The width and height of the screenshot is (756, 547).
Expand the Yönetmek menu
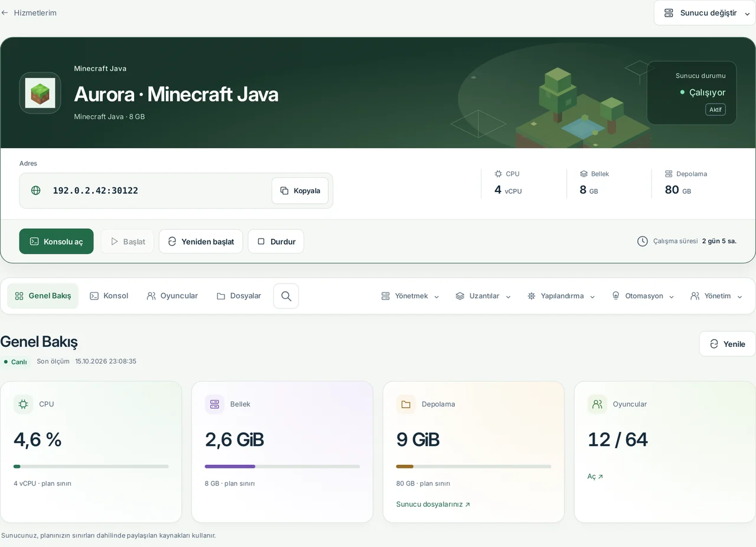pos(410,296)
